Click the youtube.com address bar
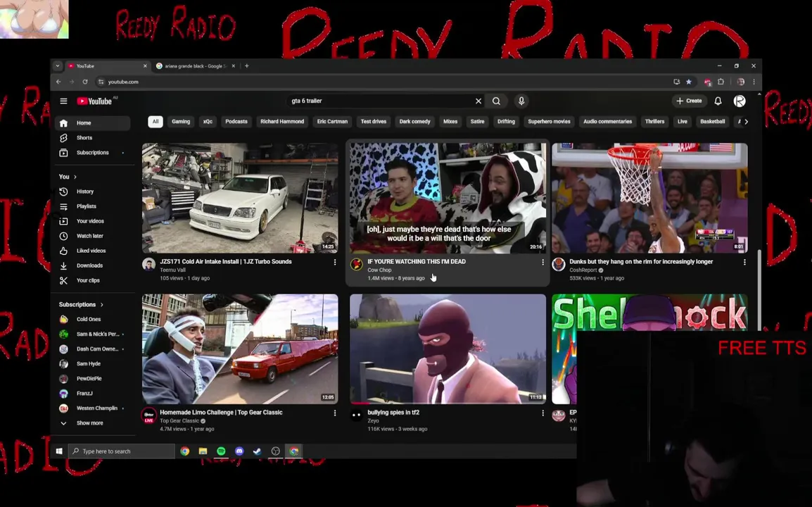The height and width of the screenshot is (507, 812). coord(383,82)
